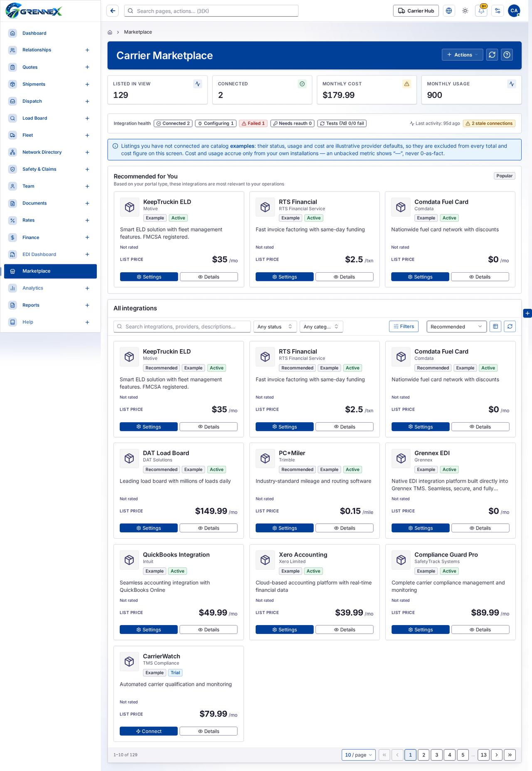
Task: Open Dashboard in the sidebar
Action: click(34, 33)
